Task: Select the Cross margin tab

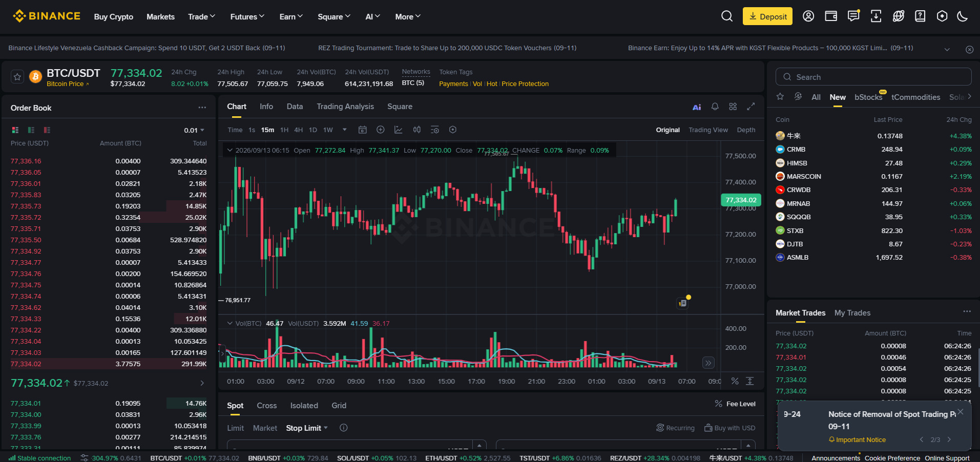Action: click(266, 405)
